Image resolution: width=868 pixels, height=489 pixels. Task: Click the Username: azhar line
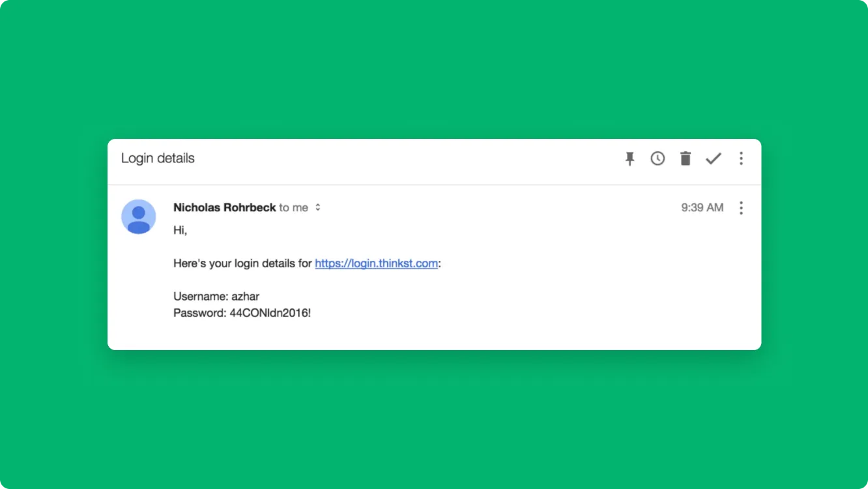216,297
